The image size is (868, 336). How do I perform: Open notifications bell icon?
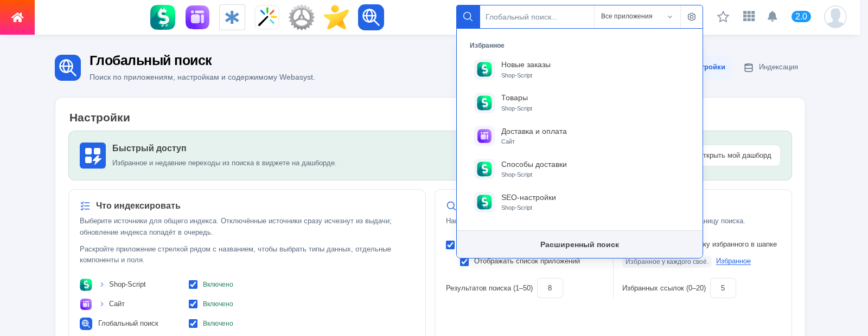773,16
